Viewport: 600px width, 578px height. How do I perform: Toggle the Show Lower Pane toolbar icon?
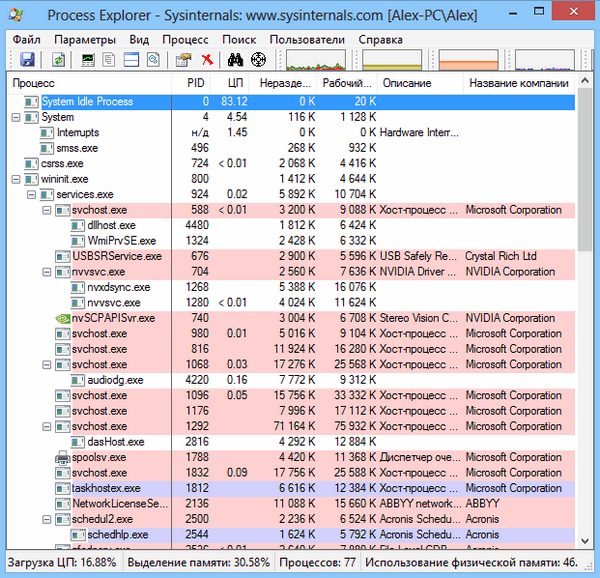132,60
